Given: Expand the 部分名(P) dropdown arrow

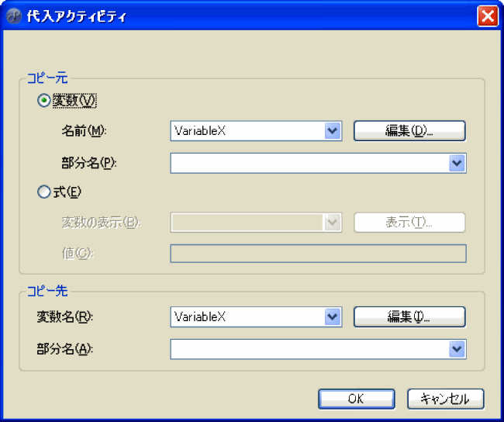Looking at the screenshot, I should tap(457, 163).
